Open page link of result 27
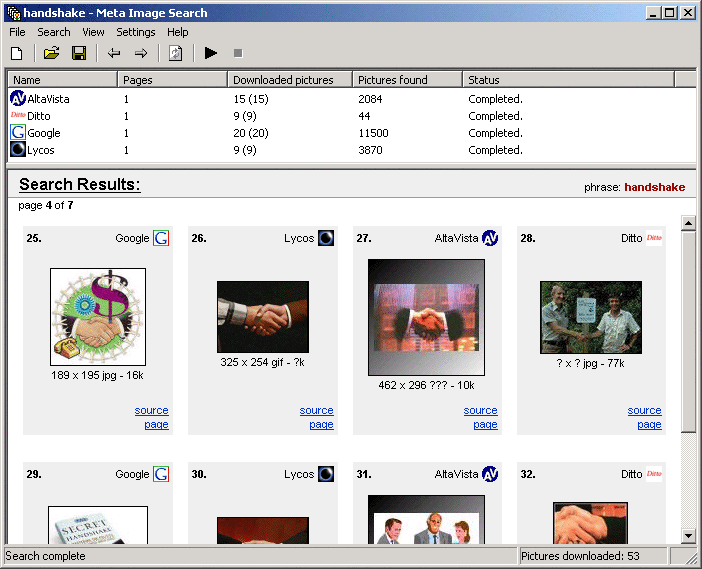 click(x=485, y=424)
